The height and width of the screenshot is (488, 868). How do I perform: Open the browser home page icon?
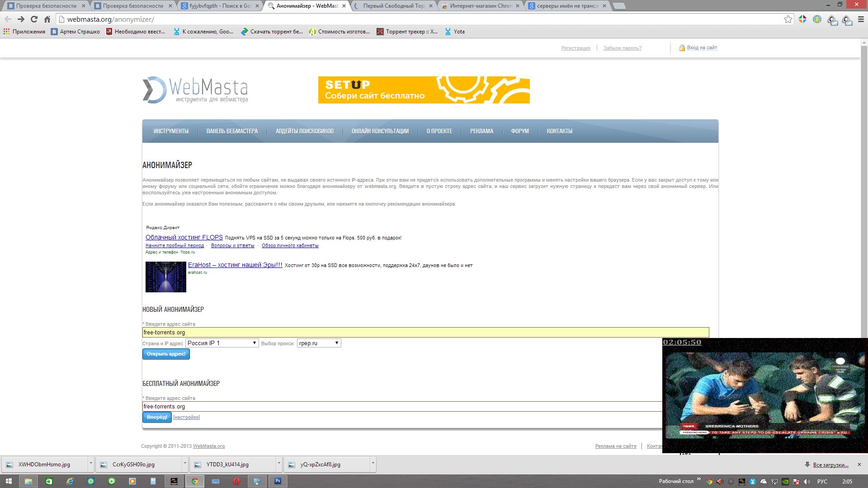tap(47, 19)
